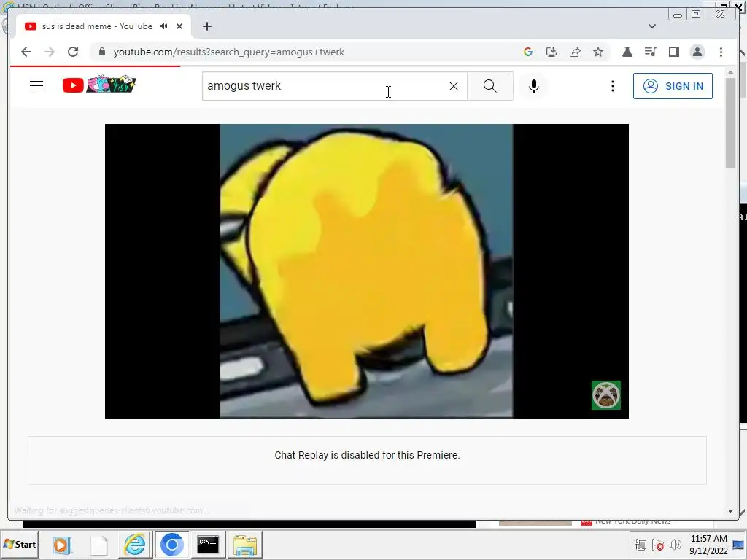Screen dimensions: 747x560
Task: Click the show desktop tray icon
Action: coord(739,545)
